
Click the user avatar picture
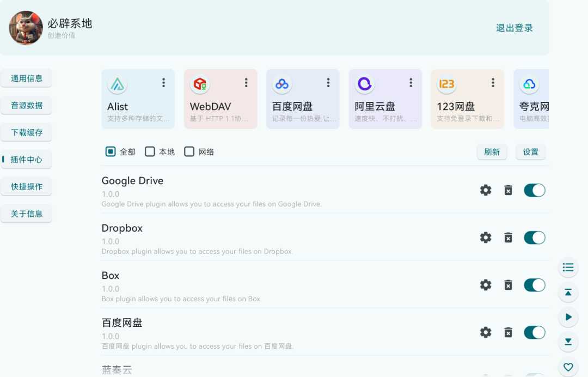26,28
